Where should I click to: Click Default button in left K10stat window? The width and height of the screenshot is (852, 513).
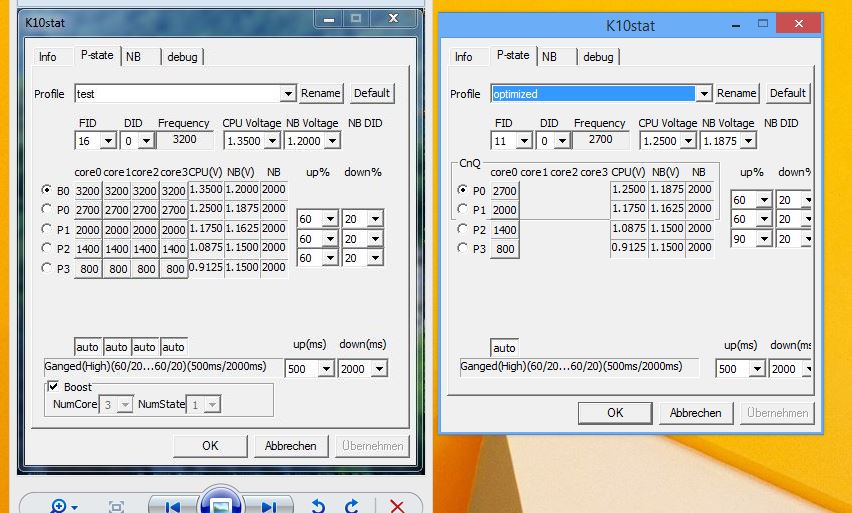372,93
